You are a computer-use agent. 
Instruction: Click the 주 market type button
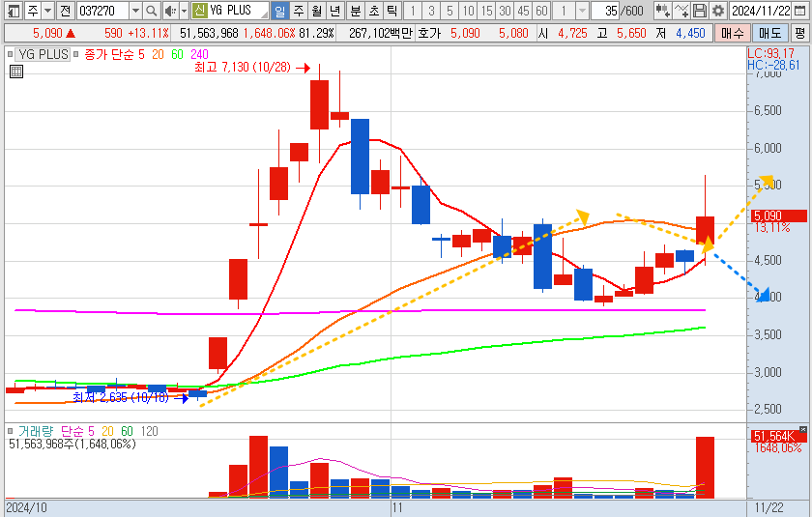coord(33,11)
